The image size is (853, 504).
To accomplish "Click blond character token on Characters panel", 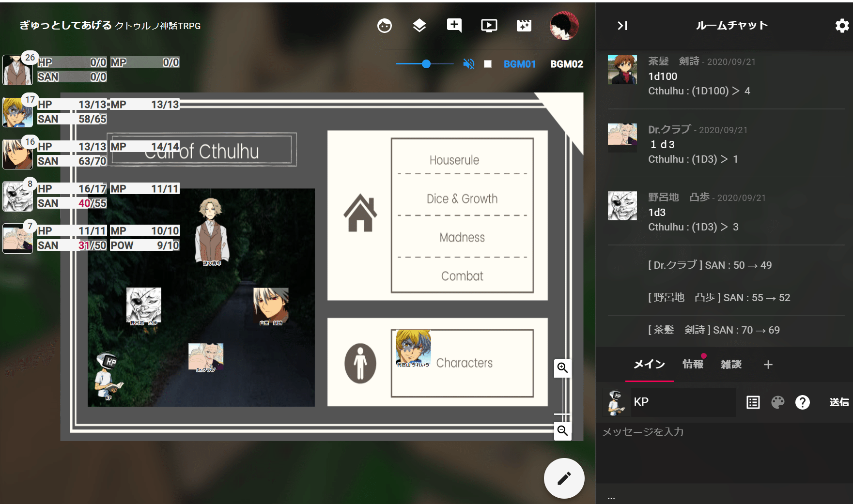I will coord(413,348).
